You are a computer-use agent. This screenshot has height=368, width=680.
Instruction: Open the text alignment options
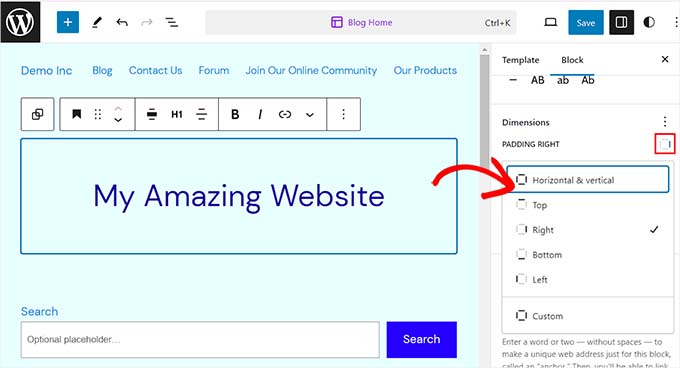click(x=201, y=114)
